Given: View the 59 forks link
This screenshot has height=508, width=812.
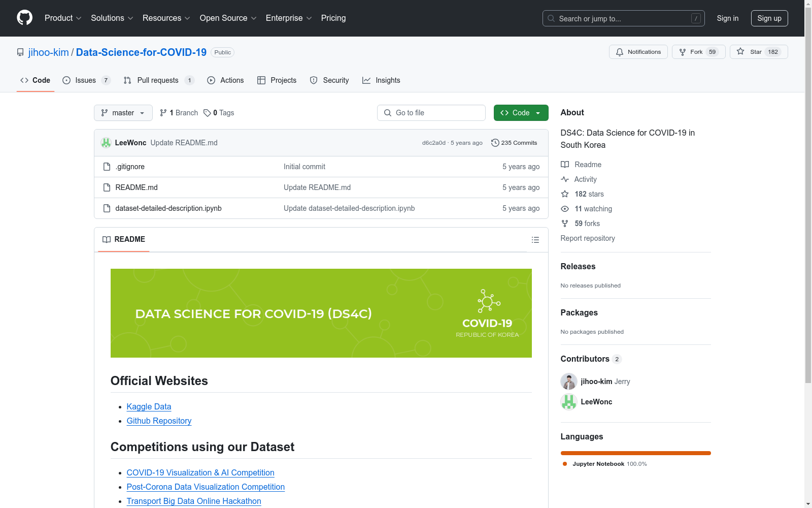Looking at the screenshot, I should click(580, 224).
